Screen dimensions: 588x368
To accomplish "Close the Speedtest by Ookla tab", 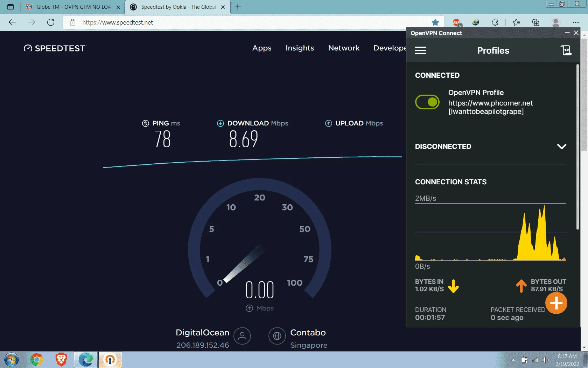I will (x=223, y=7).
